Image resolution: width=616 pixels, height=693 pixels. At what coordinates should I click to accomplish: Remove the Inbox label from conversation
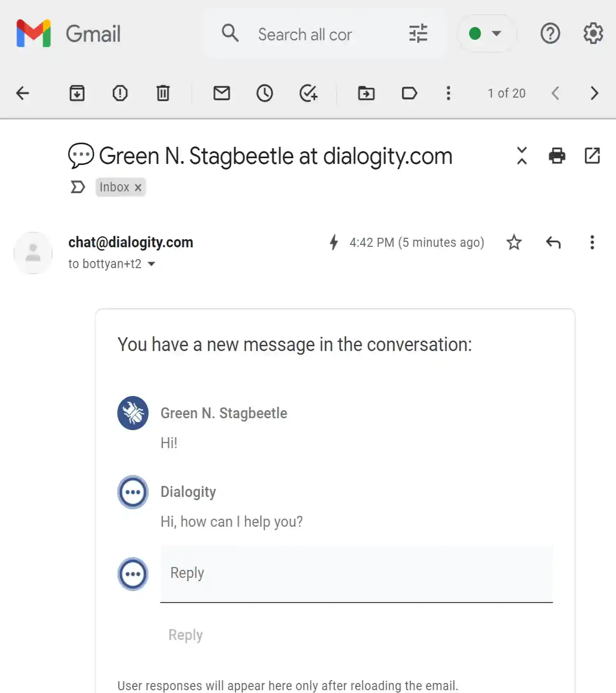[x=138, y=188]
